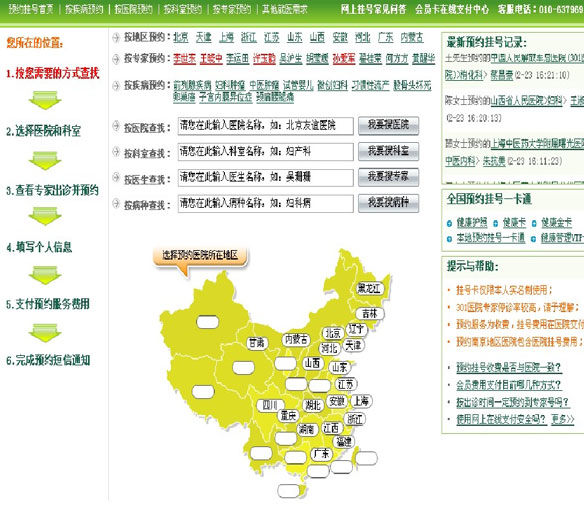
Task: Select 辽宁 on the map
Action: (x=356, y=329)
